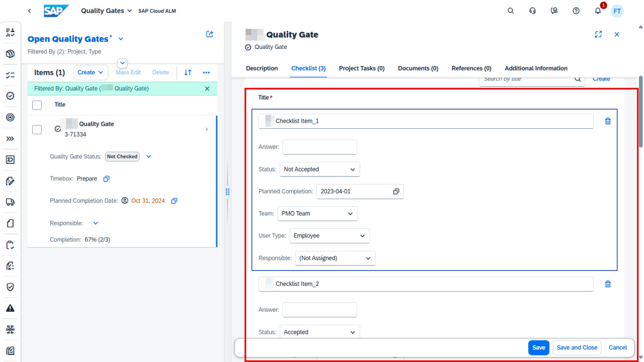644x362 pixels.
Task: Open the help question mark icon
Action: point(576,11)
